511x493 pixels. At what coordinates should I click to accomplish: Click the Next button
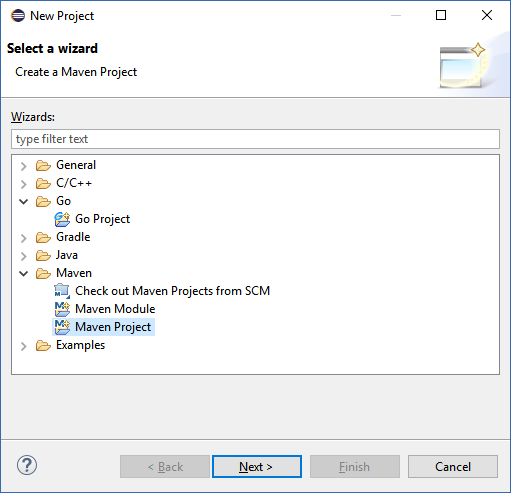click(257, 467)
